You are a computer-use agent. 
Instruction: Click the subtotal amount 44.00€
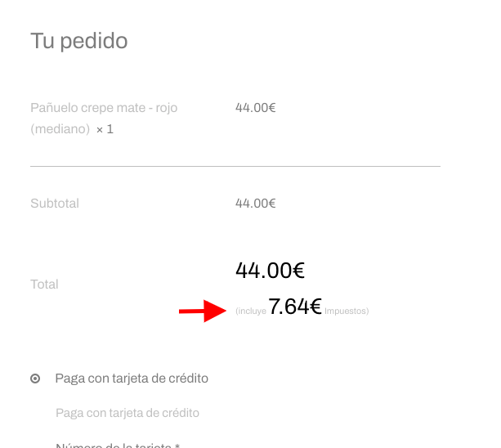point(255,204)
